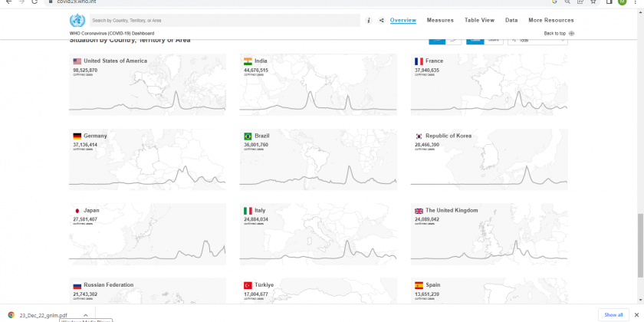Open the Total sort dropdown
Image resolution: width=644 pixels, height=322 pixels.
pyautogui.click(x=537, y=40)
